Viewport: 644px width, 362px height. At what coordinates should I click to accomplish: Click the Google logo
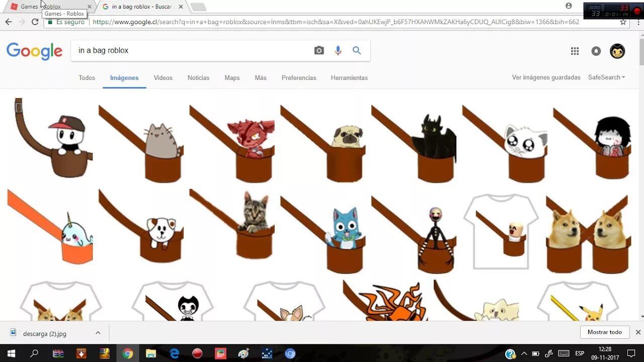click(x=34, y=51)
